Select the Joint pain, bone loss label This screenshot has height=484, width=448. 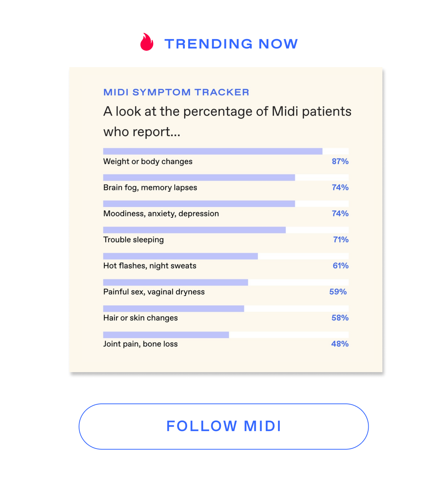(x=141, y=344)
